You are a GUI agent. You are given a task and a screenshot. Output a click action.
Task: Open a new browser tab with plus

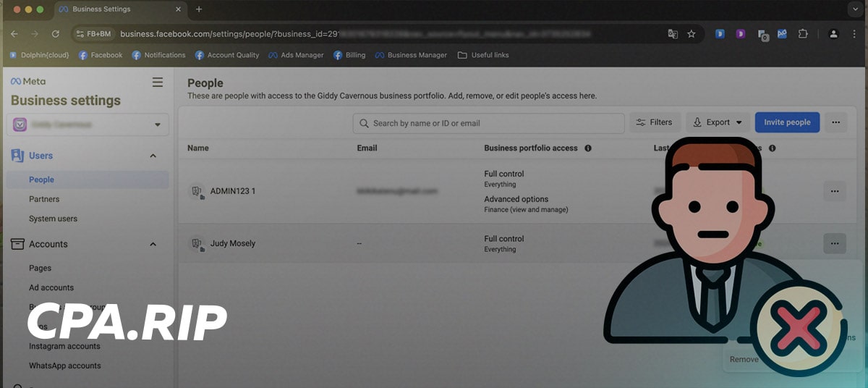click(199, 9)
